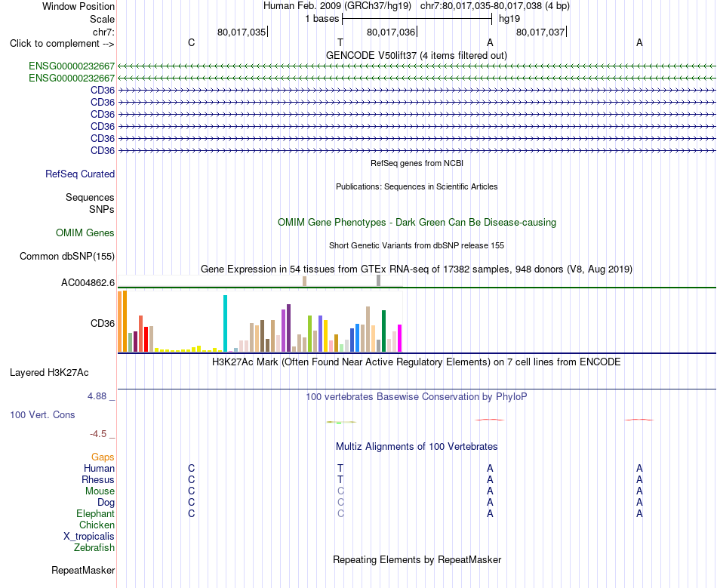This screenshot has width=717, height=588.
Task: Click the light-colored C in Mouse row
Action: click(x=340, y=491)
